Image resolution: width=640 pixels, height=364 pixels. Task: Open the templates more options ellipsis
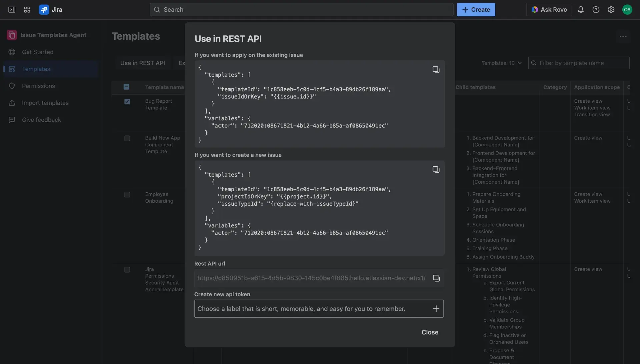pos(623,37)
